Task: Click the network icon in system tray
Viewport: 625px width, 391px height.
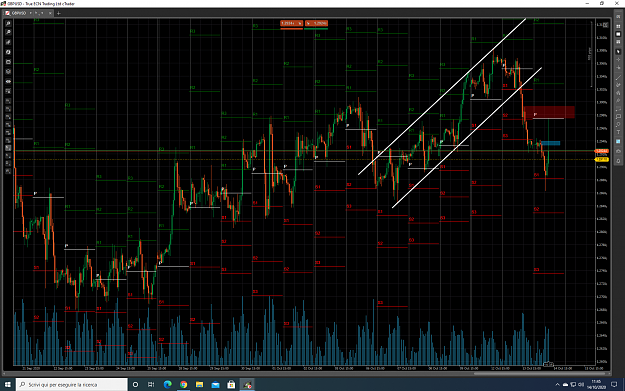Action: [573, 385]
